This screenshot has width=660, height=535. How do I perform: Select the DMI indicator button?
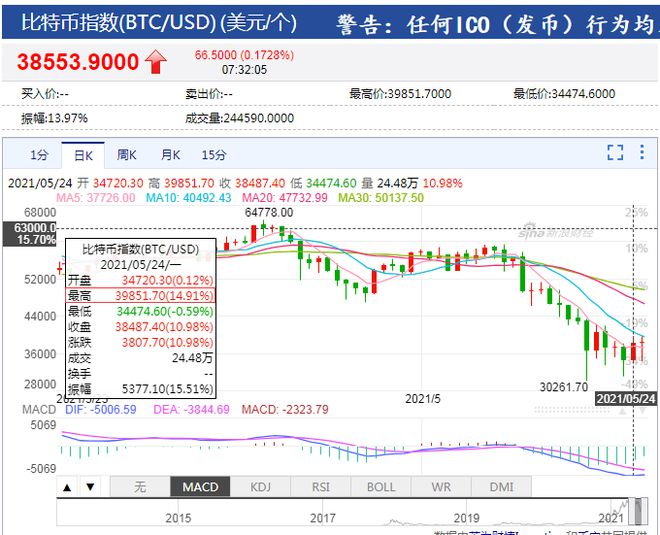501,487
